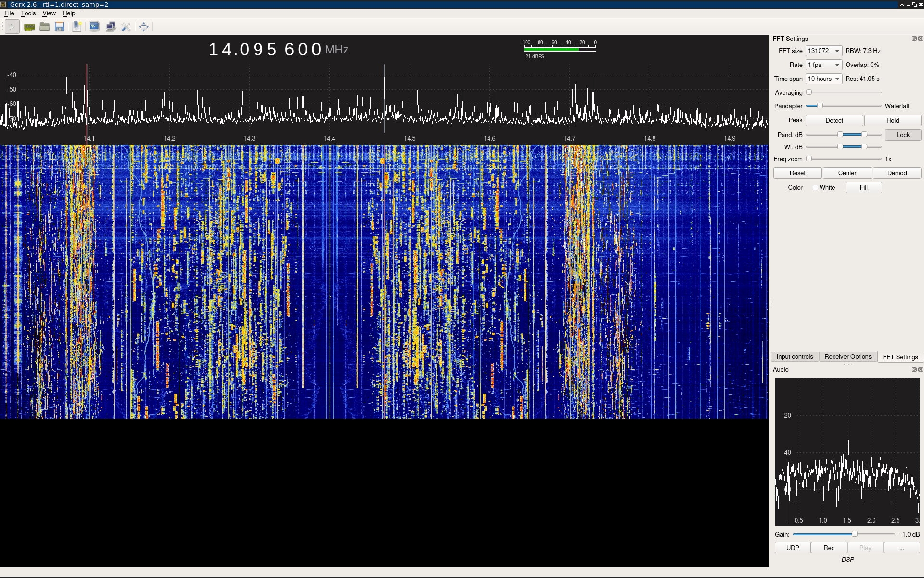Image resolution: width=924 pixels, height=578 pixels.
Task: Click the Pand. dB range slider
Action: [844, 135]
